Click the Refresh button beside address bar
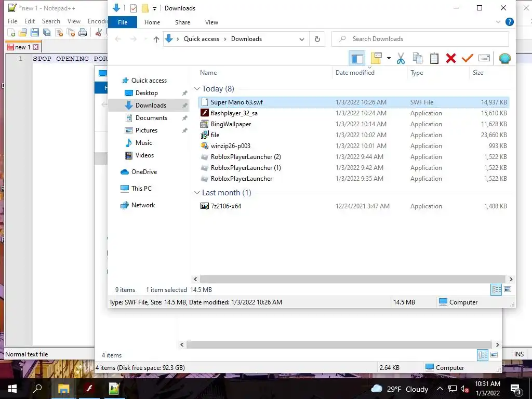 317,39
